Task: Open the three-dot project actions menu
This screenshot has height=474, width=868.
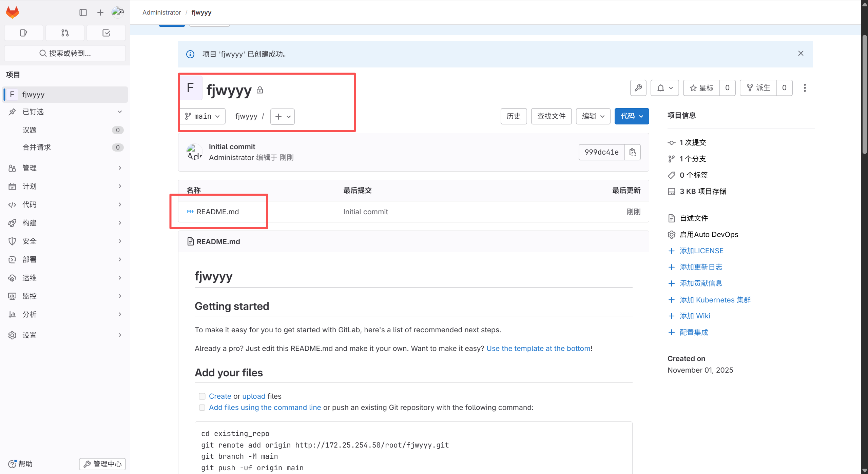Action: pyautogui.click(x=805, y=88)
